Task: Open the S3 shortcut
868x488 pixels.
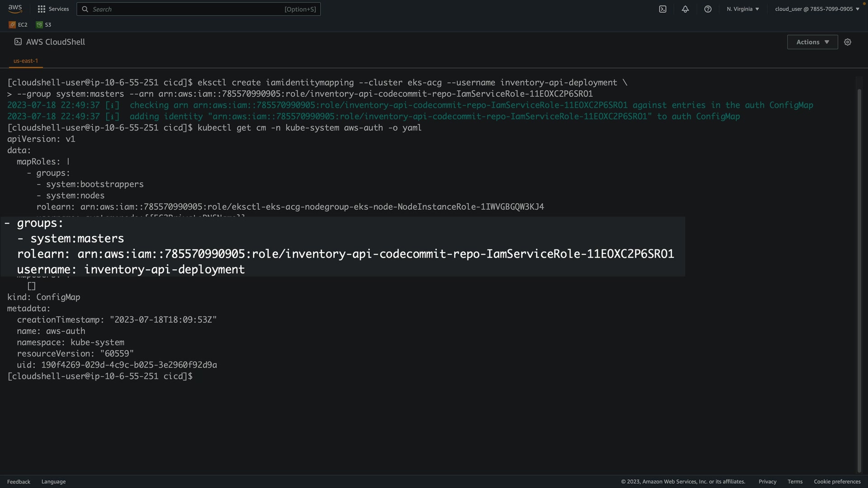Action: pyautogui.click(x=44, y=25)
